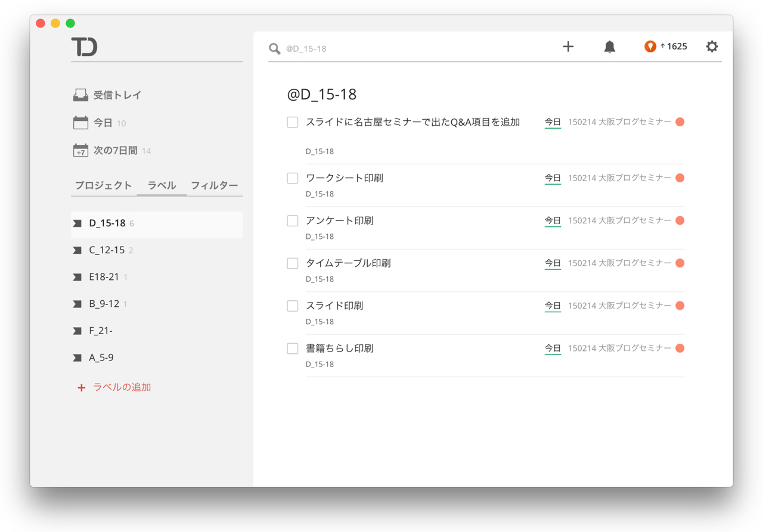Click the orange project dot for タイムテーブル印刷
Viewport: 763px width, 532px height.
click(680, 263)
